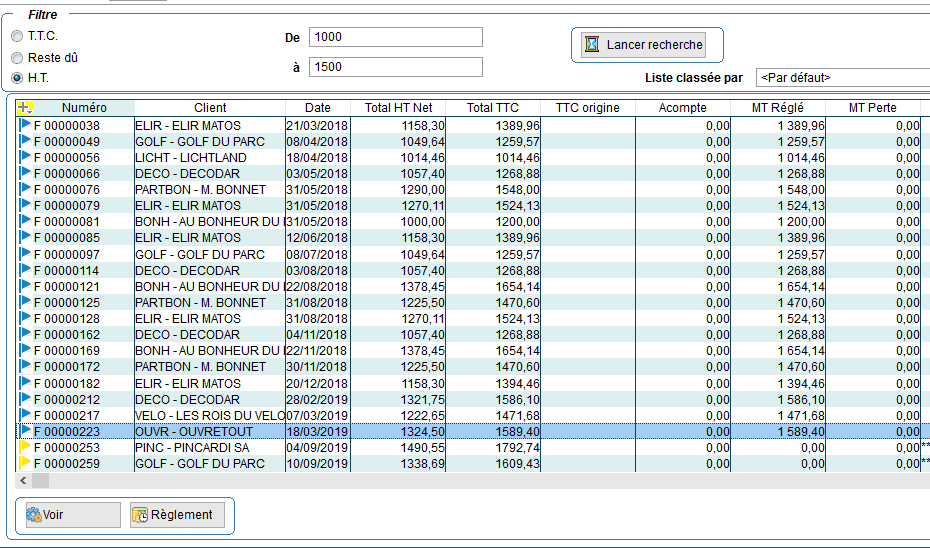Viewport: 930px width, 548px height.
Task: Click blue flag of invoice F 00000182
Action: (x=25, y=383)
